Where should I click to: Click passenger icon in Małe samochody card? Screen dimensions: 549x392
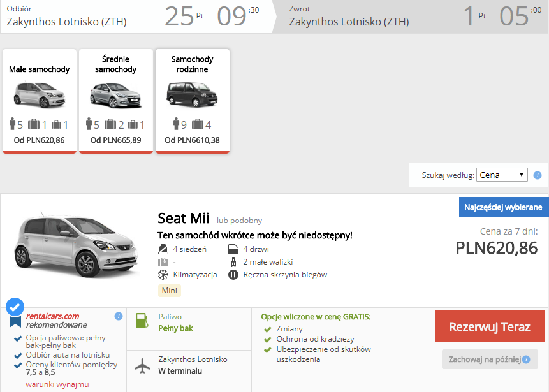[x=13, y=124]
